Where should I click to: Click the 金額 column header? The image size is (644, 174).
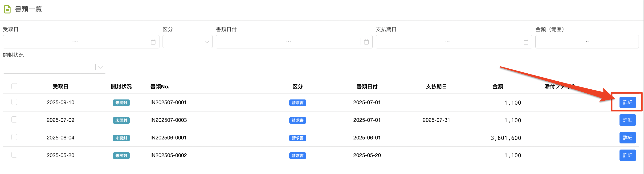point(497,87)
